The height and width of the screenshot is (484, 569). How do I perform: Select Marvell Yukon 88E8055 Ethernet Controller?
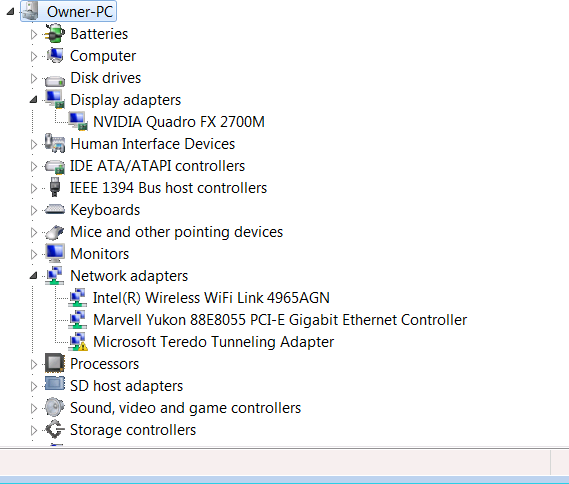tap(280, 320)
